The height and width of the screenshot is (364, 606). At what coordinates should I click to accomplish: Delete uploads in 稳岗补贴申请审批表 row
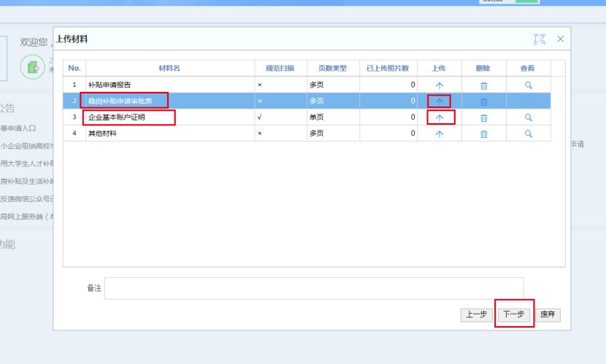click(x=484, y=101)
